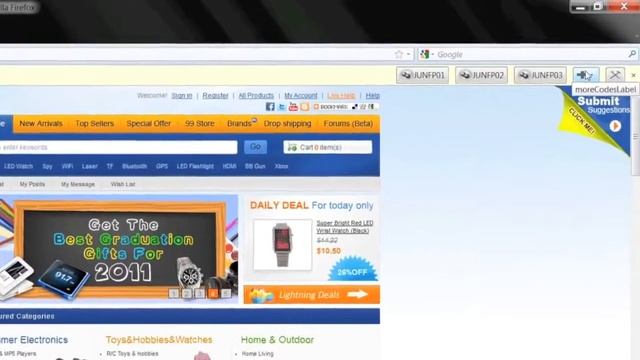This screenshot has height=360, width=640.
Task: Open the 99 Store menu tab
Action: [200, 124]
